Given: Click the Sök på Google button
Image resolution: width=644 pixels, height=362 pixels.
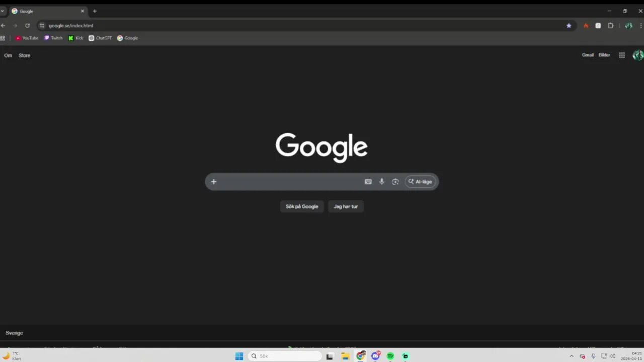Looking at the screenshot, I should [x=302, y=206].
